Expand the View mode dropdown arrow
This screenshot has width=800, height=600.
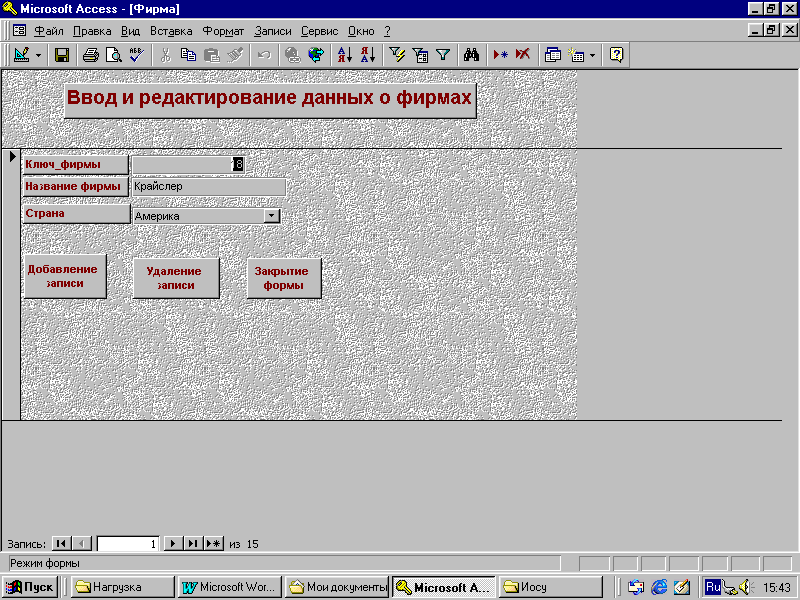[x=38, y=55]
